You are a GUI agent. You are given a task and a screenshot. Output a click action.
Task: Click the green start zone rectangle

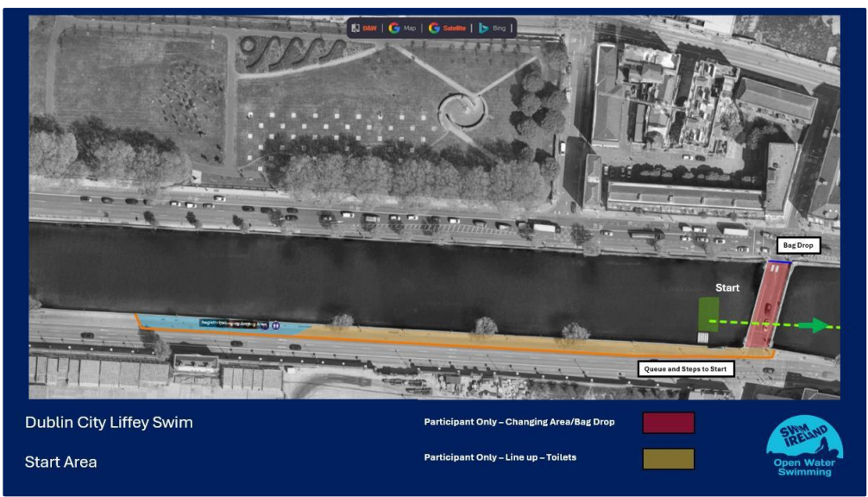point(708,314)
